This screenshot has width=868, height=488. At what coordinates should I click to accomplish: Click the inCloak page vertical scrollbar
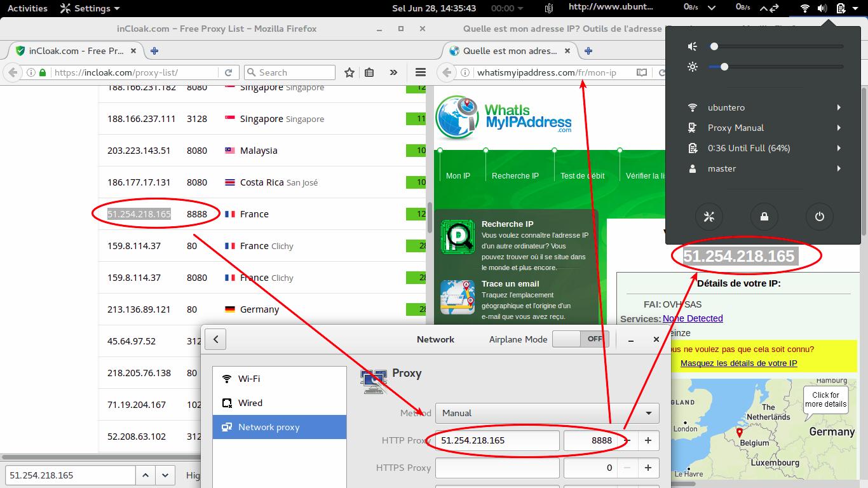(x=430, y=218)
